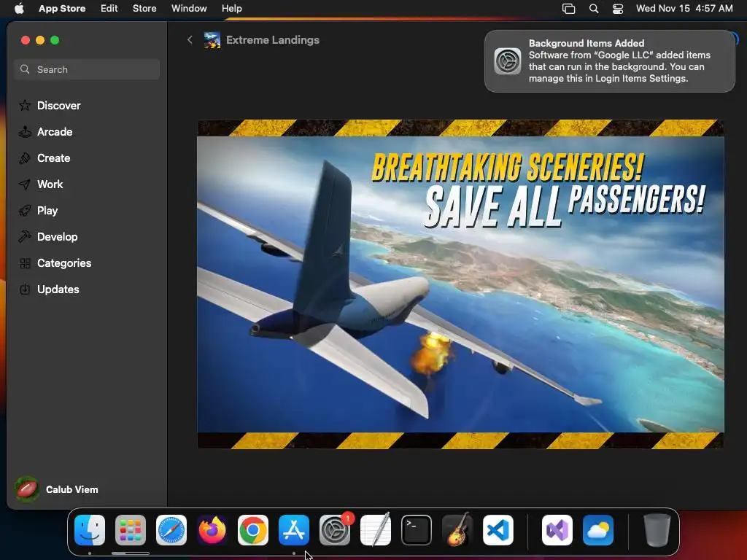Viewport: 747px width, 560px height.
Task: Open Launchpad from the Dock
Action: pos(131,530)
